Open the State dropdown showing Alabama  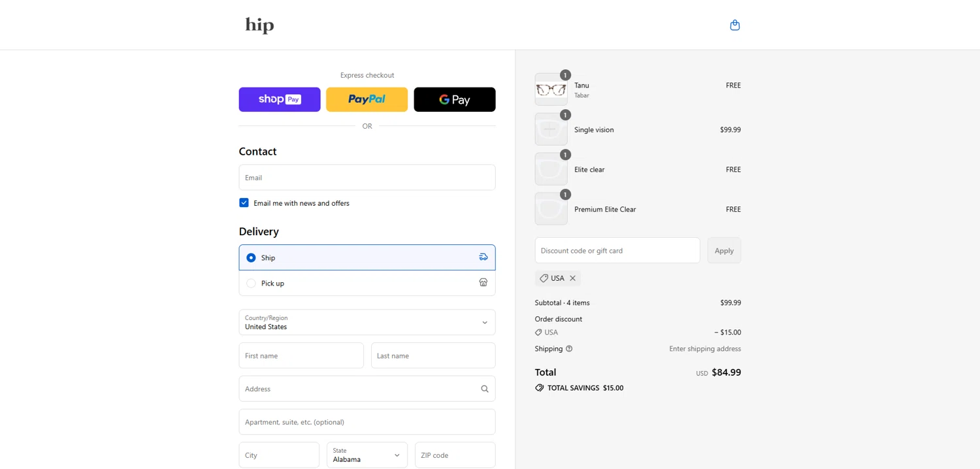pos(367,455)
